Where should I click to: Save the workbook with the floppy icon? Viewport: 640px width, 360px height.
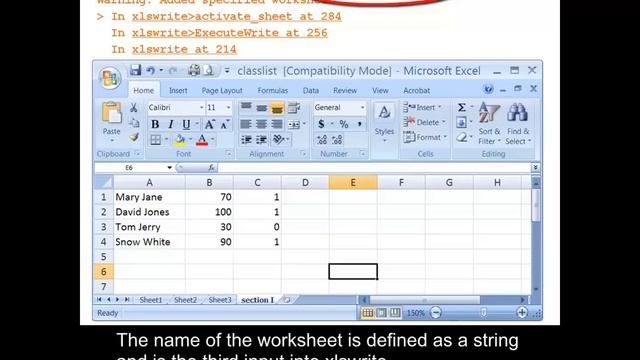[x=135, y=71]
